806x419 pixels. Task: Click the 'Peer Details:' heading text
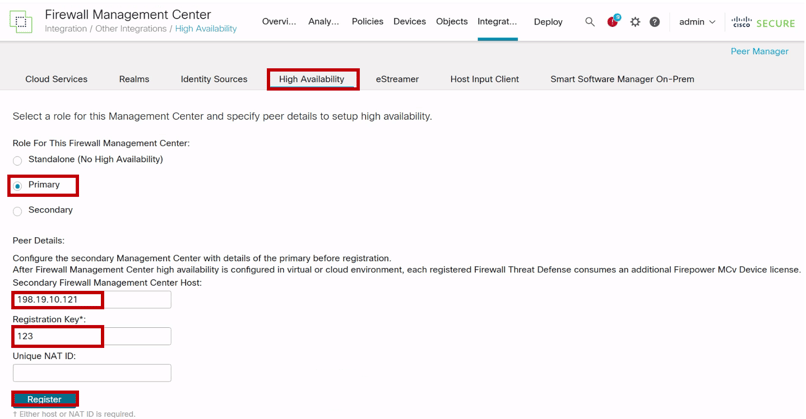39,241
